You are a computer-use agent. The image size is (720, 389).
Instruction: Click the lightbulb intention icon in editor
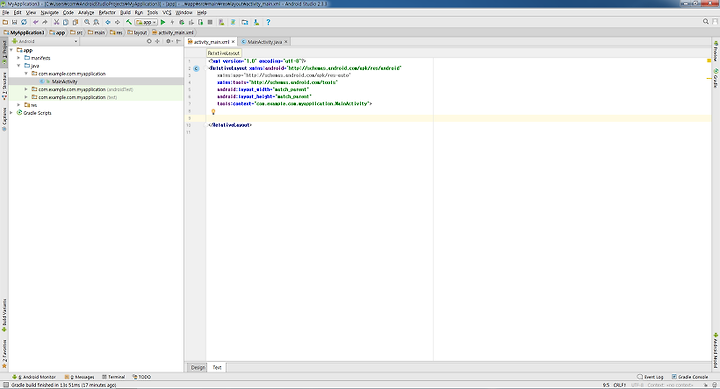[213, 112]
